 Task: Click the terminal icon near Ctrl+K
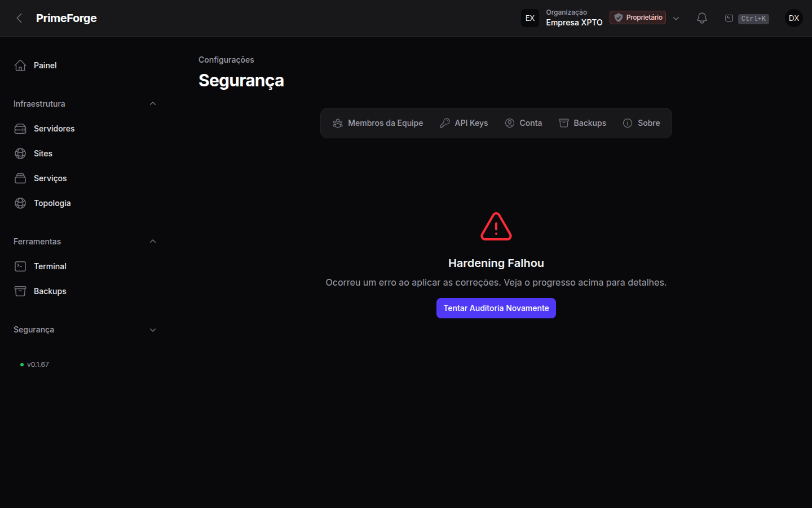tap(729, 18)
